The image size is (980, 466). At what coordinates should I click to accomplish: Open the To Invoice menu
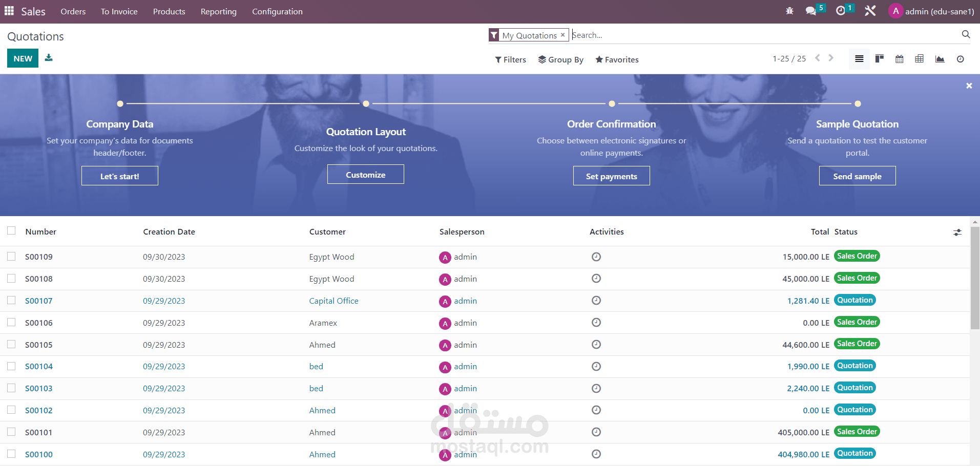(x=119, y=11)
